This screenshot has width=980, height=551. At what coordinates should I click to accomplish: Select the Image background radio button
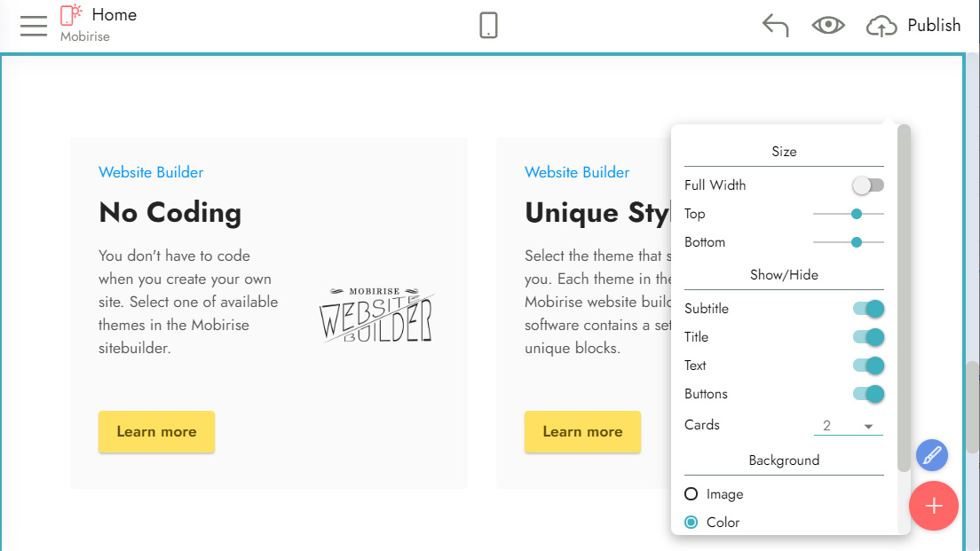[691, 494]
